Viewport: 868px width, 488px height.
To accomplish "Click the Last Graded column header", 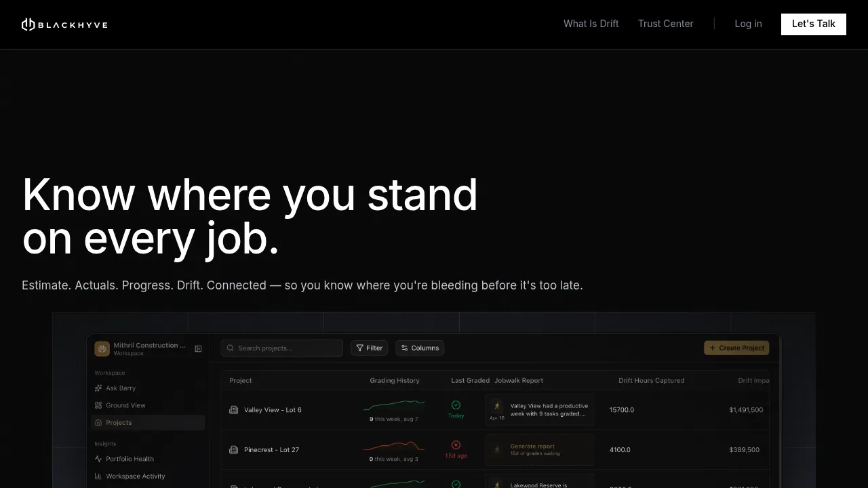I will (x=470, y=380).
